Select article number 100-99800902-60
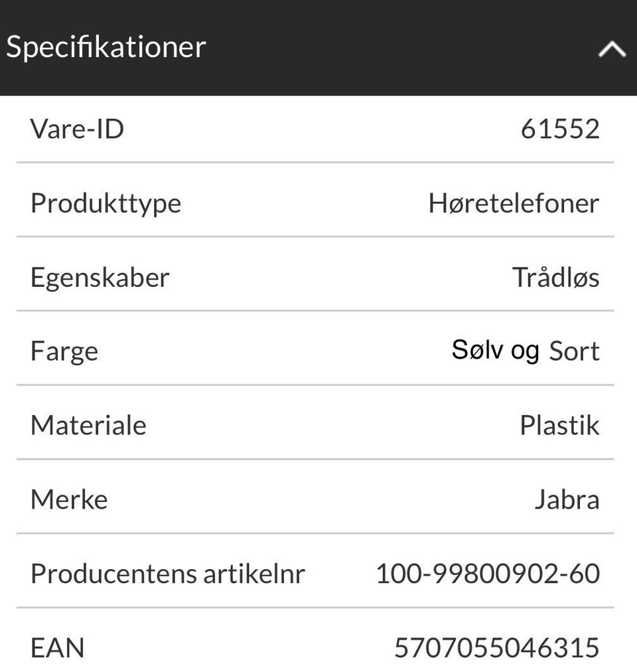This screenshot has width=637, height=672. [x=488, y=574]
